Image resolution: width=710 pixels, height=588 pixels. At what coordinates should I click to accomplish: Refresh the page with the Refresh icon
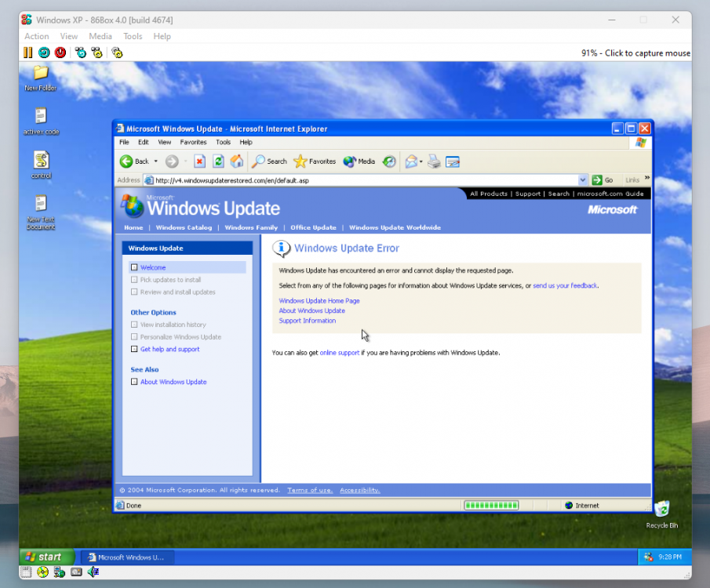[x=218, y=162]
